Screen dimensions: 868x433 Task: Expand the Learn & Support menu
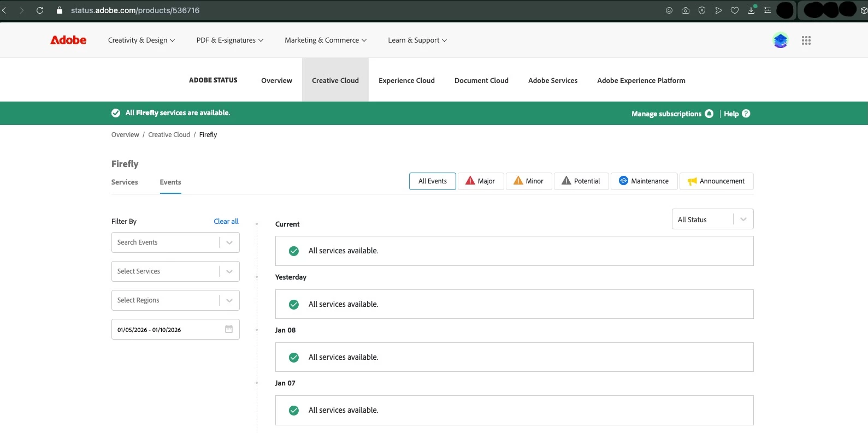[x=417, y=40]
